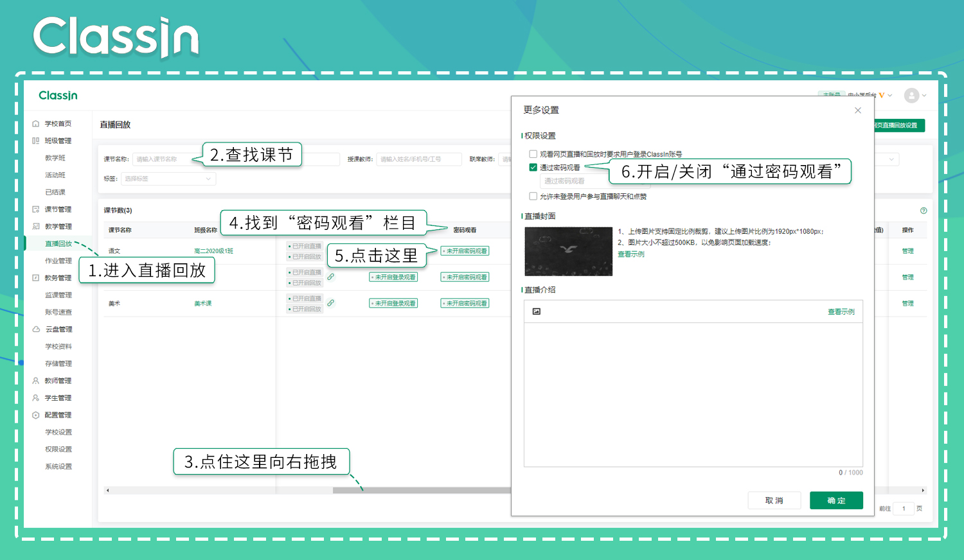Viewport: 964px width, 560px height.
Task: Click 未开启登录观看 in the 美术 row
Action: pyautogui.click(x=393, y=303)
